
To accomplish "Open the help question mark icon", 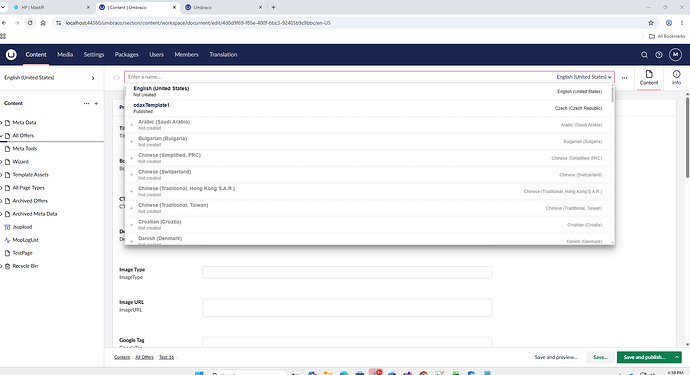I will click(659, 55).
